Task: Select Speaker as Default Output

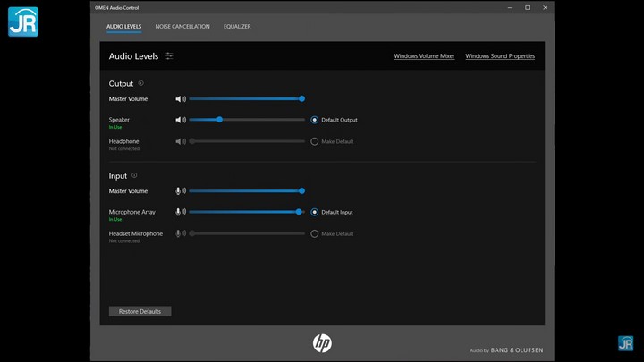Action: pyautogui.click(x=315, y=120)
